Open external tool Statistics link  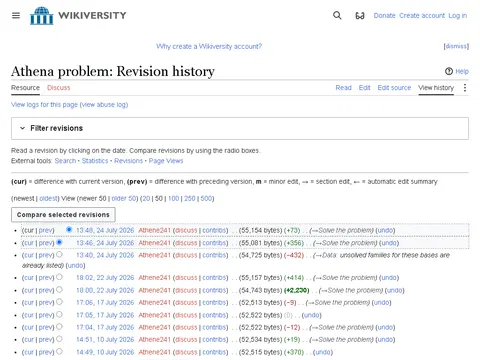tap(95, 161)
